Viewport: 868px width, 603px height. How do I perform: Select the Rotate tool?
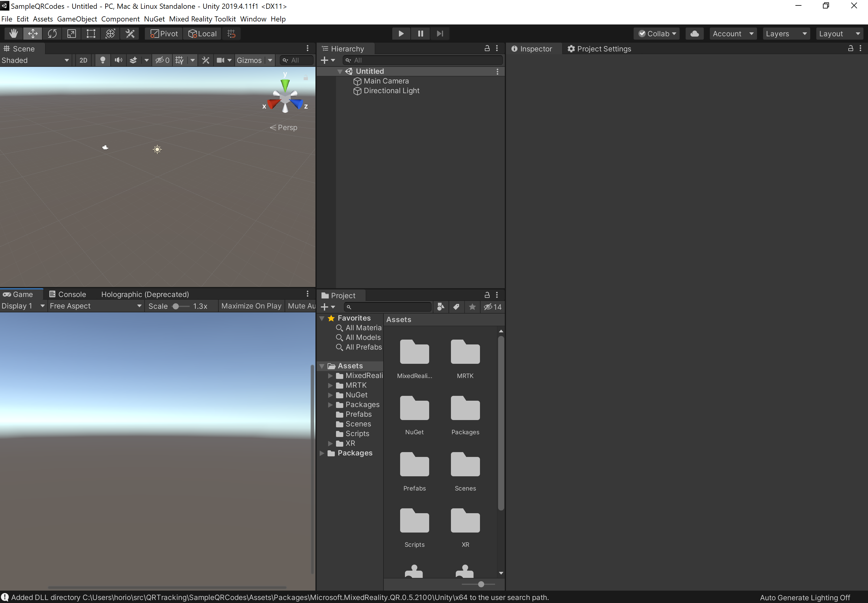[52, 34]
